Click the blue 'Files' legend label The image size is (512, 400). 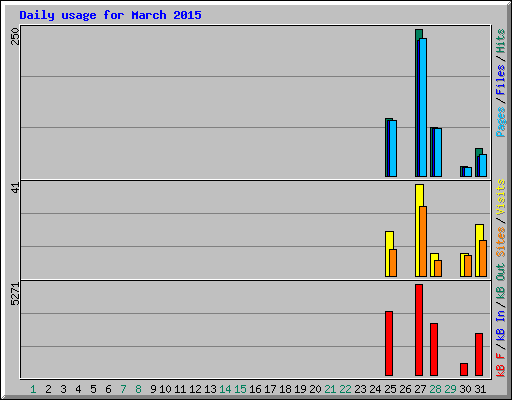pyautogui.click(x=501, y=80)
